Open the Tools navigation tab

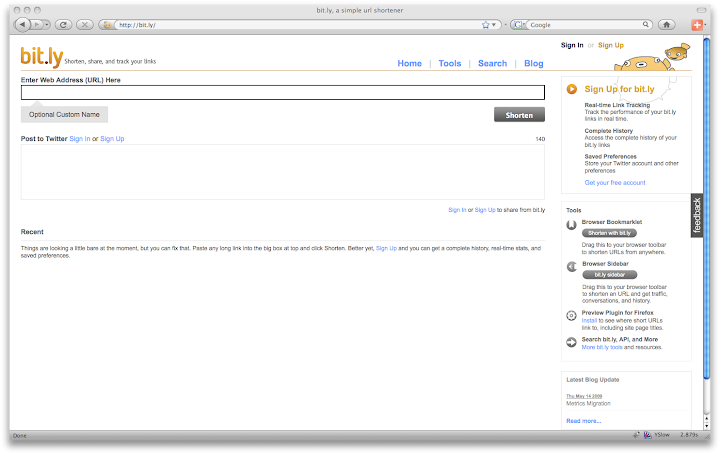point(450,63)
